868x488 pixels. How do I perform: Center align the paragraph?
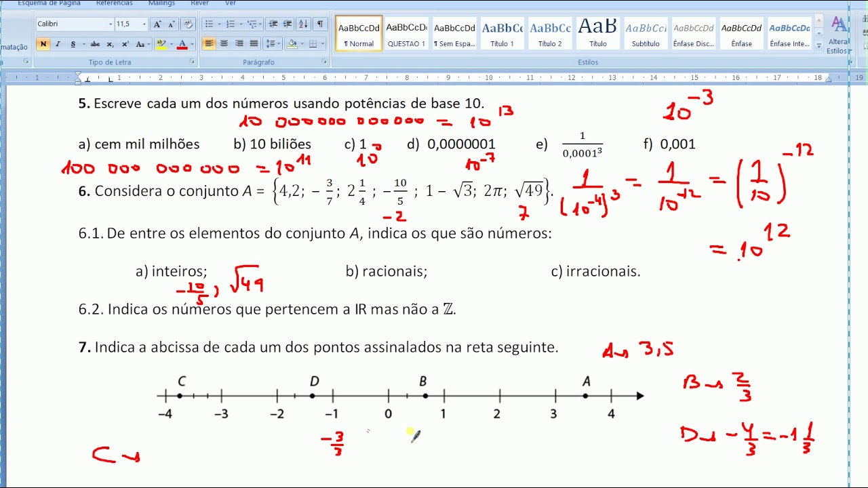(x=224, y=44)
